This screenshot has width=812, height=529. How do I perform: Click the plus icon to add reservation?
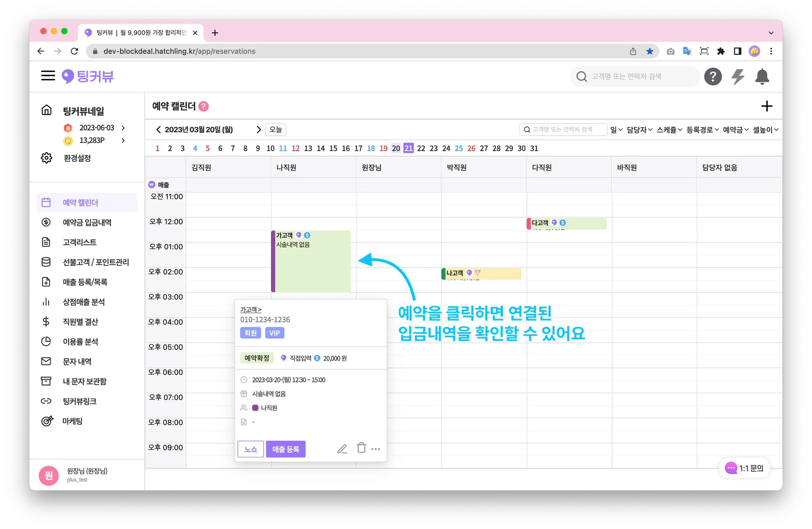pos(767,106)
